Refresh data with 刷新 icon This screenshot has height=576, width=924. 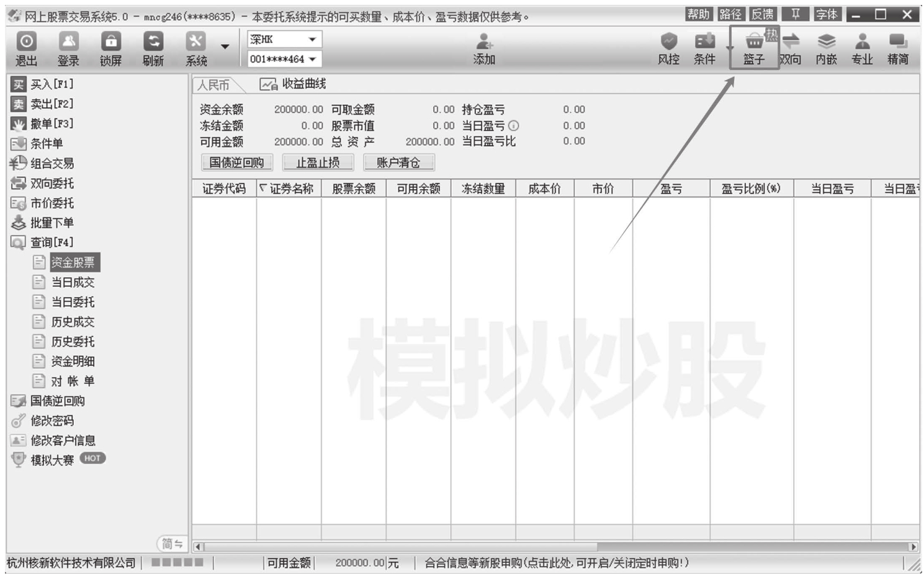tap(153, 49)
